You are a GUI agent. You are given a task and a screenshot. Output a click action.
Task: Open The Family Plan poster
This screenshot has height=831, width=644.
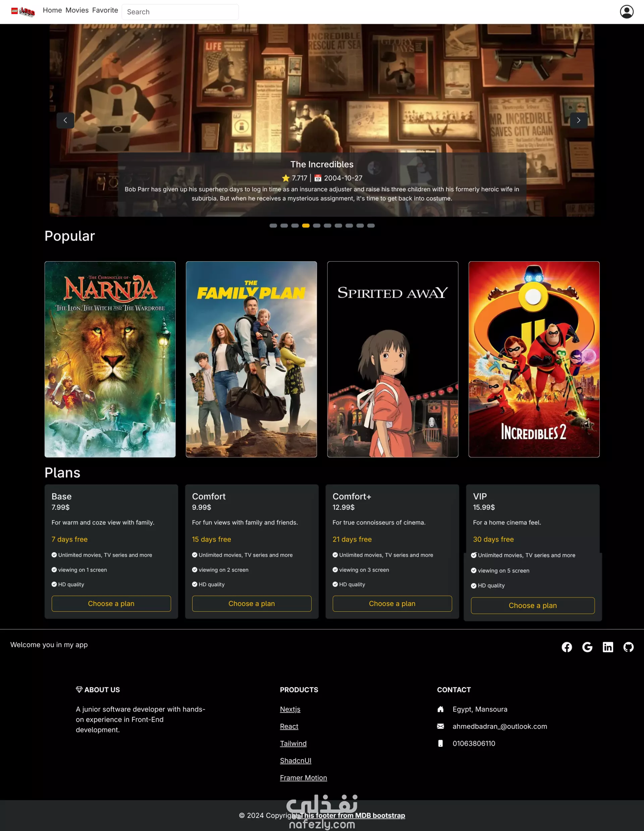[251, 359]
